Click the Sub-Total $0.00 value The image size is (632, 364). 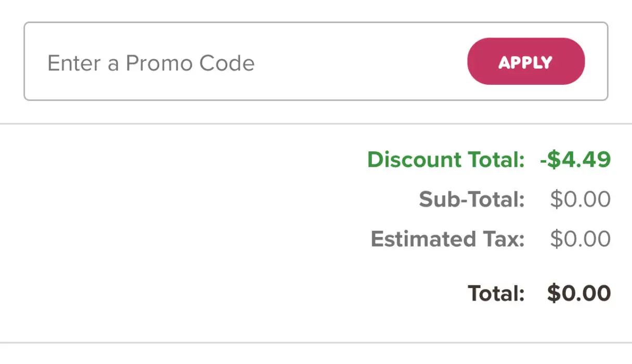tap(580, 200)
